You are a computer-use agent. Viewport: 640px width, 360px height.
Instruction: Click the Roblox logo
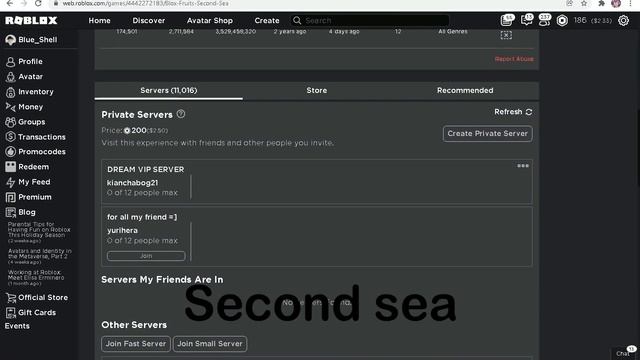click(x=31, y=20)
